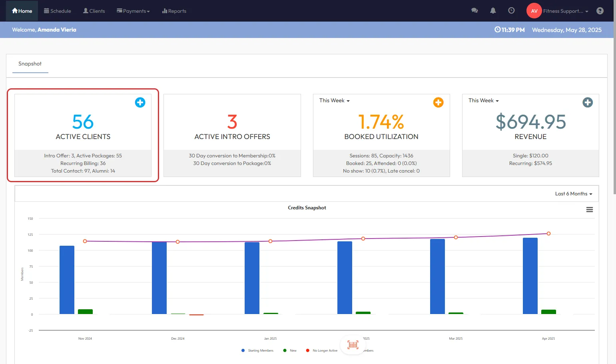
Task: Select the Snapshot tab
Action: 30,64
